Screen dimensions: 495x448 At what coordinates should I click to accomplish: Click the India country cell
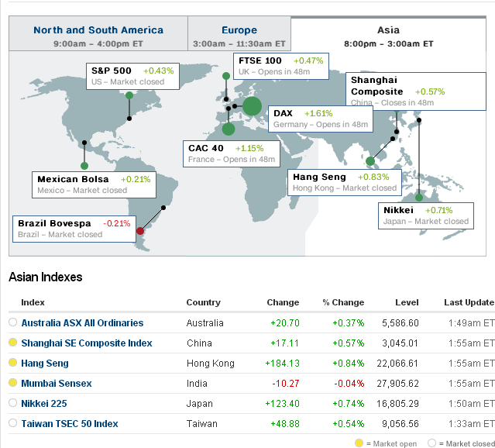coord(197,384)
